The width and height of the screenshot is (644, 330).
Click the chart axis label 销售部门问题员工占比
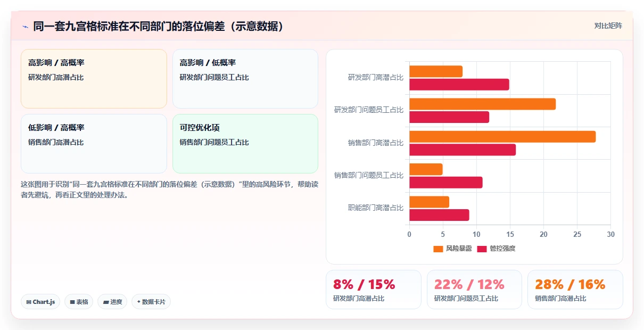[x=369, y=175]
